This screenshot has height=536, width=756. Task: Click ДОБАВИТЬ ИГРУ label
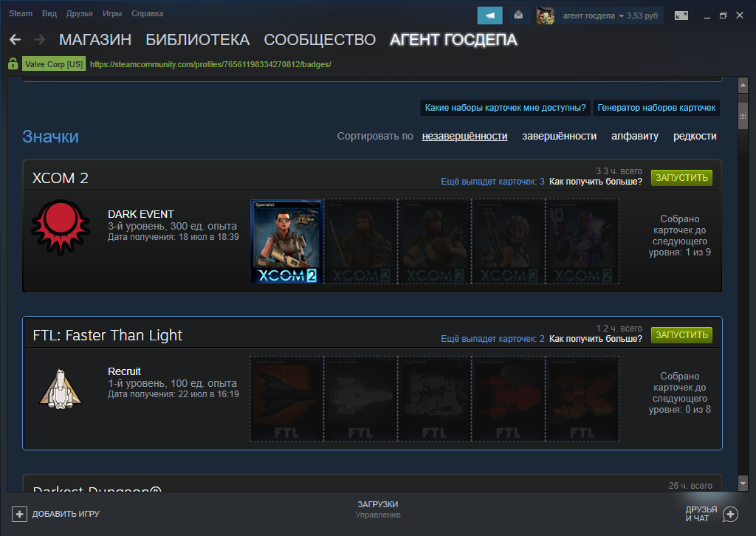point(66,514)
